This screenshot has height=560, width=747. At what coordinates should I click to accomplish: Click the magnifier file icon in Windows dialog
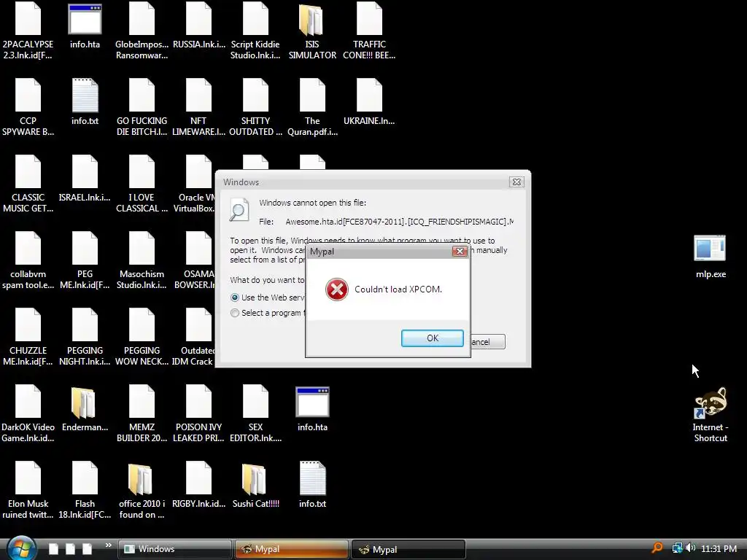pyautogui.click(x=239, y=209)
